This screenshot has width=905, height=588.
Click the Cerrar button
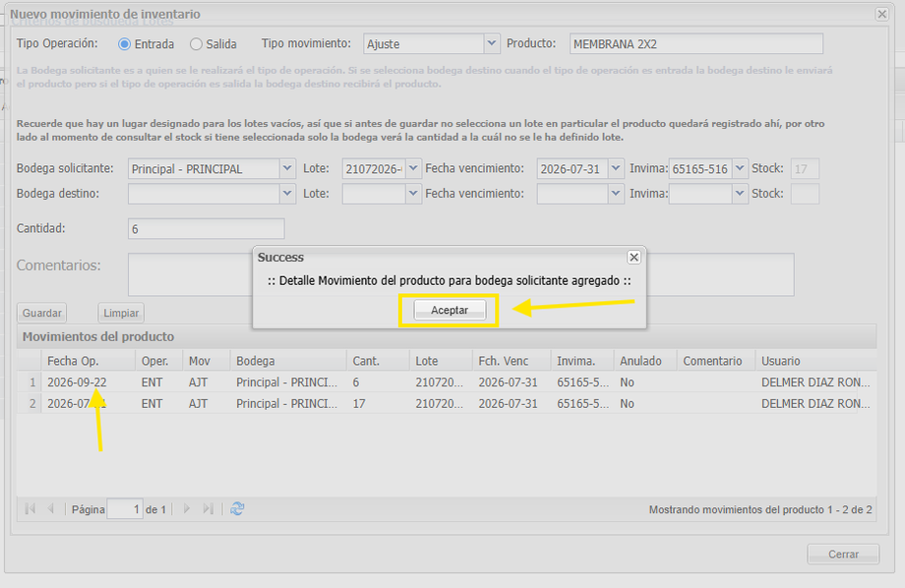tap(843, 554)
